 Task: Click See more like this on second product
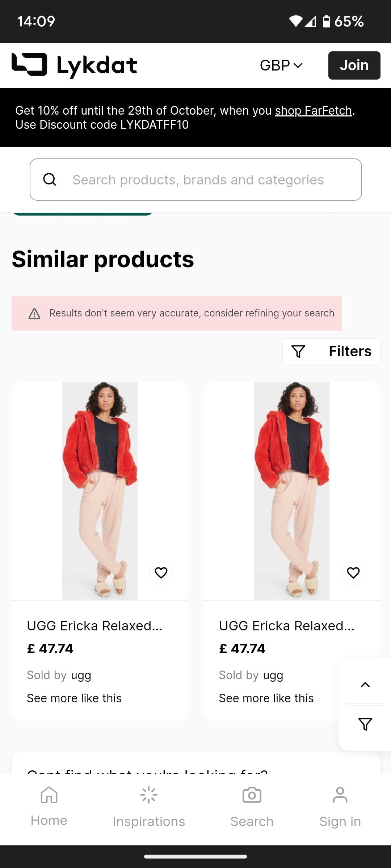[x=266, y=698]
